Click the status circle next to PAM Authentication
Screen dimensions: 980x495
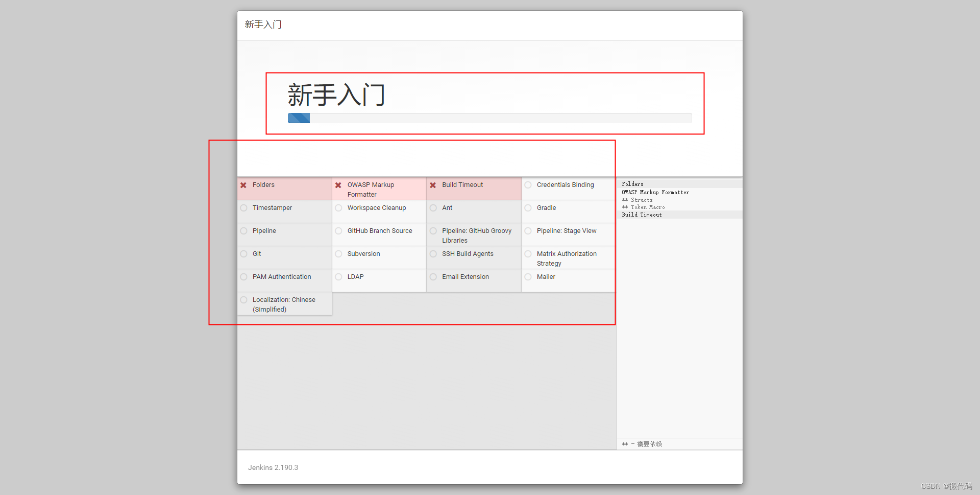click(x=243, y=277)
